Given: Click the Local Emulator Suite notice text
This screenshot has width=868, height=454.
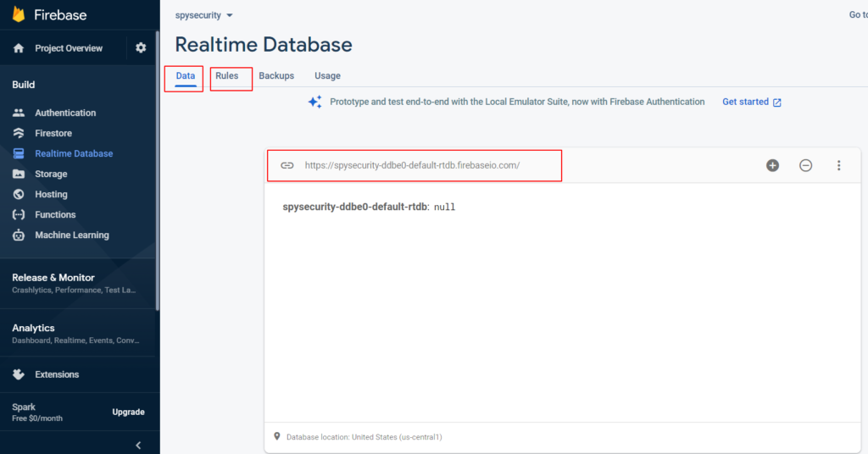Looking at the screenshot, I should pyautogui.click(x=517, y=102).
